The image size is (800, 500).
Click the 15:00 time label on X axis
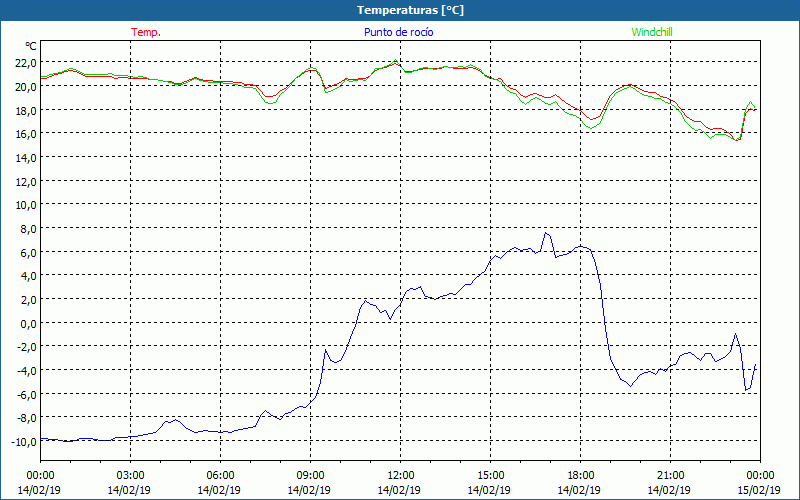[490, 475]
